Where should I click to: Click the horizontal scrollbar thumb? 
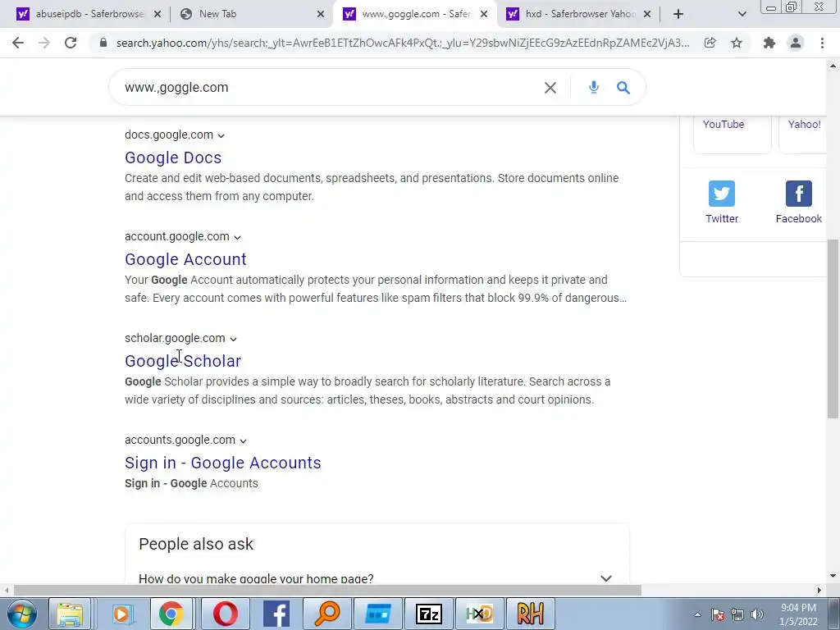(x=327, y=591)
